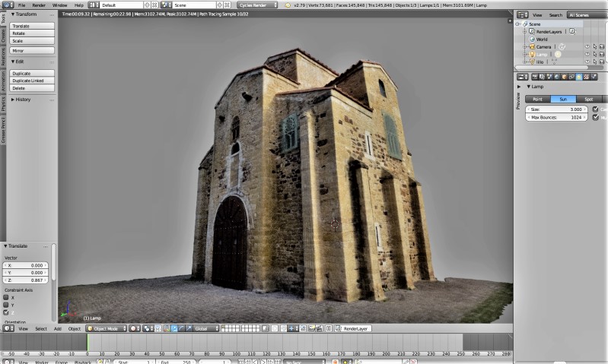608x364 pixels.
Task: Open the Render menu
Action: click(39, 5)
